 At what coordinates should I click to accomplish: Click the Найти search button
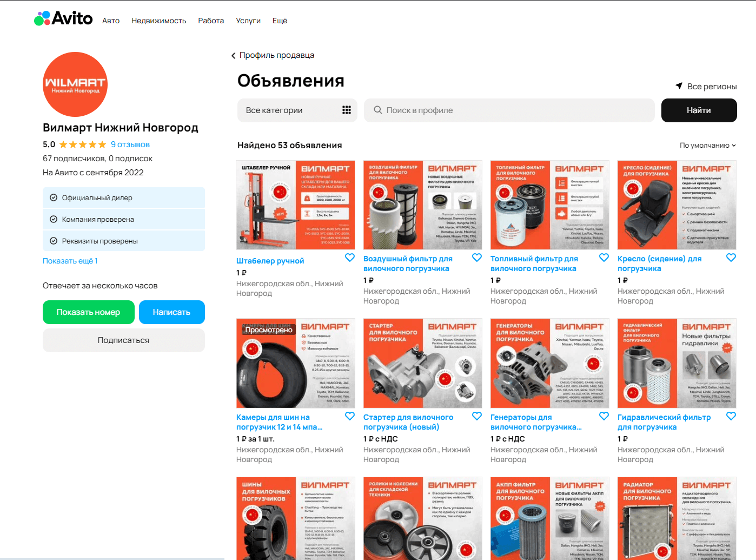tap(699, 110)
